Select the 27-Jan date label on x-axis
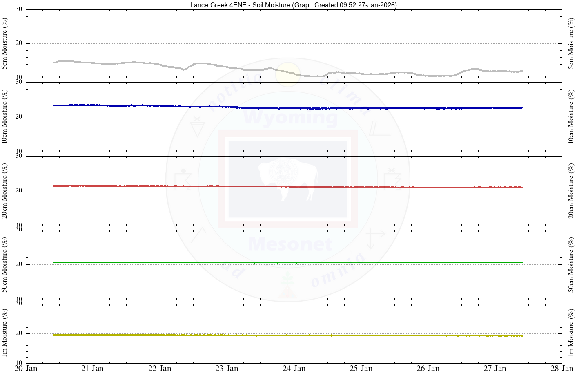The width and height of the screenshot is (588, 376). (x=495, y=369)
